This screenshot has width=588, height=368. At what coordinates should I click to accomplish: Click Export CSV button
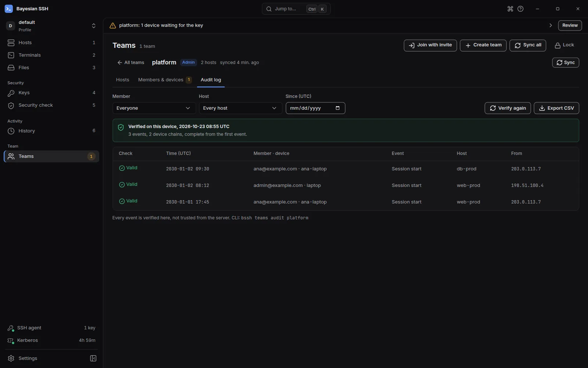pos(556,108)
